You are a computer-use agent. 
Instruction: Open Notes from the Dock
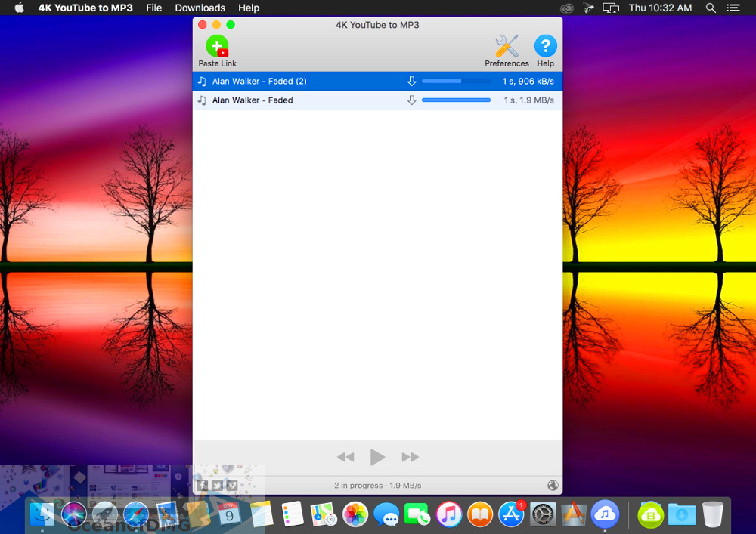click(261, 514)
